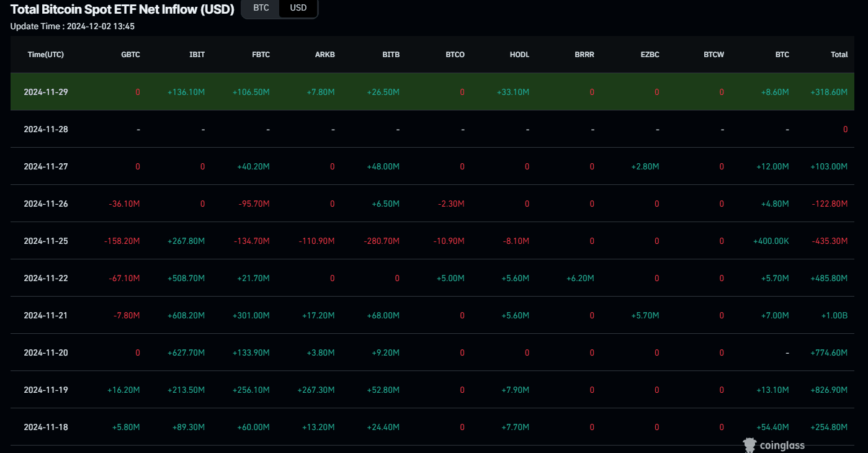Select the 2024-11-20 date row label
Screen dimensions: 868x453
(x=46, y=352)
